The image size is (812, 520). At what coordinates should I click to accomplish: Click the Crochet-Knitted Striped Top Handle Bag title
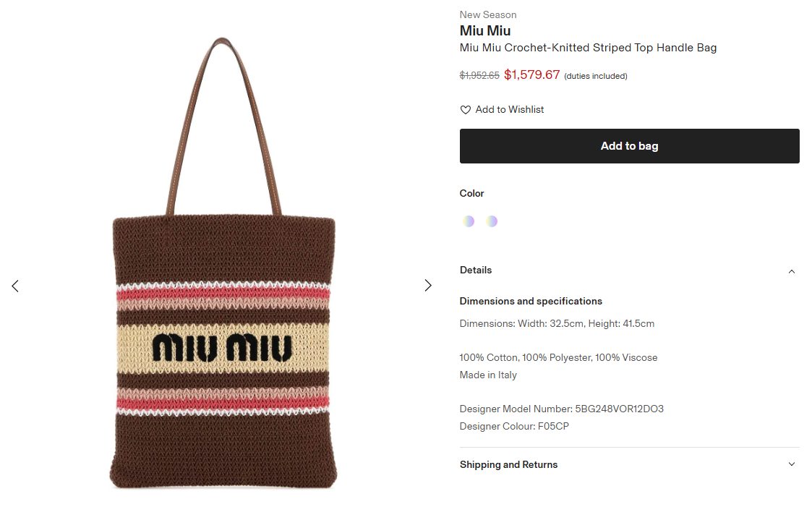(x=588, y=48)
